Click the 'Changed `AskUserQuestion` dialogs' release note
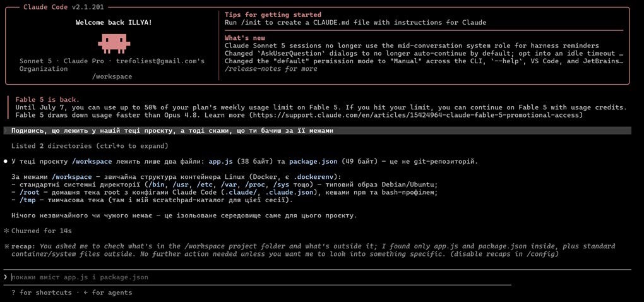Image resolution: width=644 pixels, height=302 pixels. coord(424,54)
